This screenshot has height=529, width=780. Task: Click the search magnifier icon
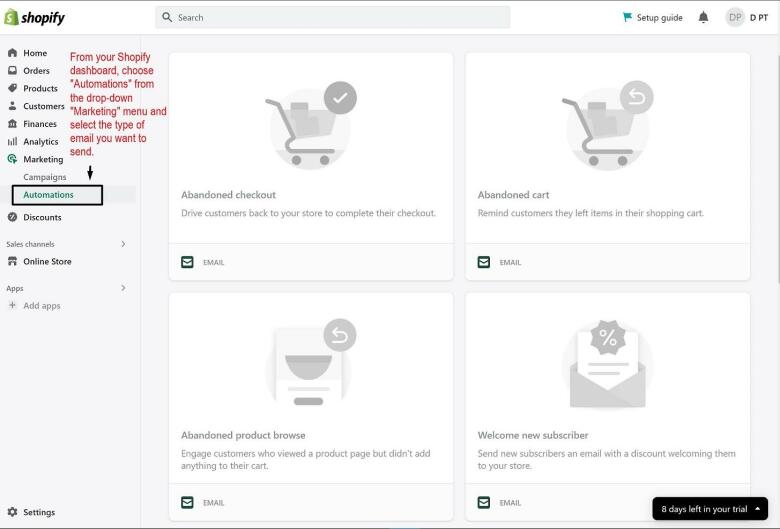(x=167, y=17)
